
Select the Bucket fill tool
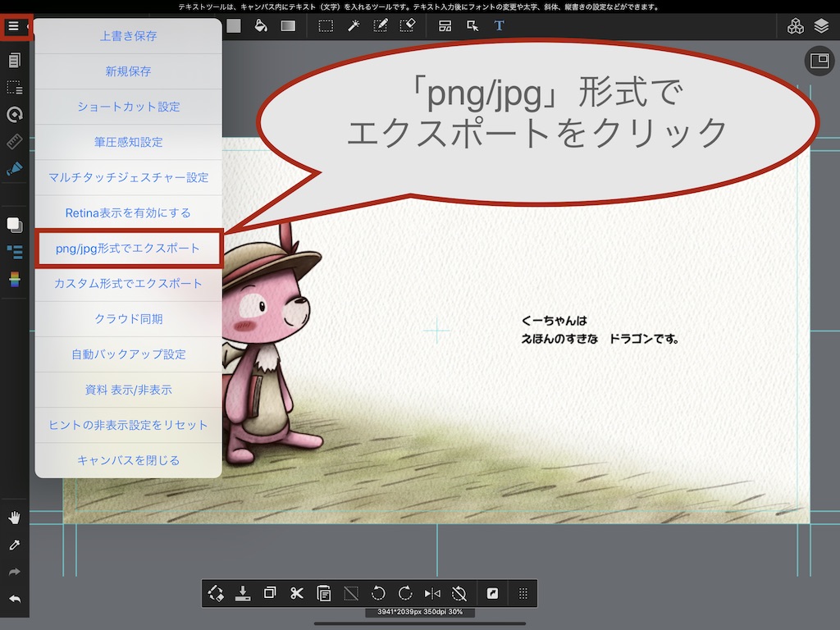[260, 25]
